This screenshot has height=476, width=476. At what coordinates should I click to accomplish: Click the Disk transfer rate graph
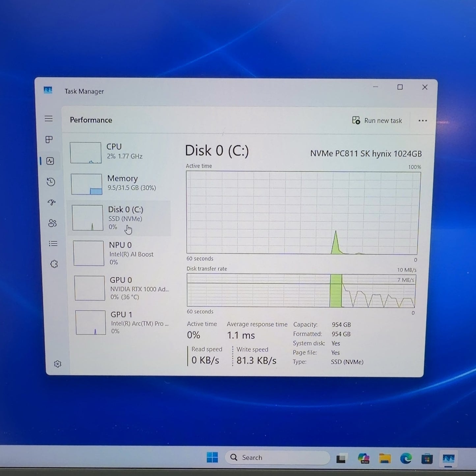(x=301, y=291)
